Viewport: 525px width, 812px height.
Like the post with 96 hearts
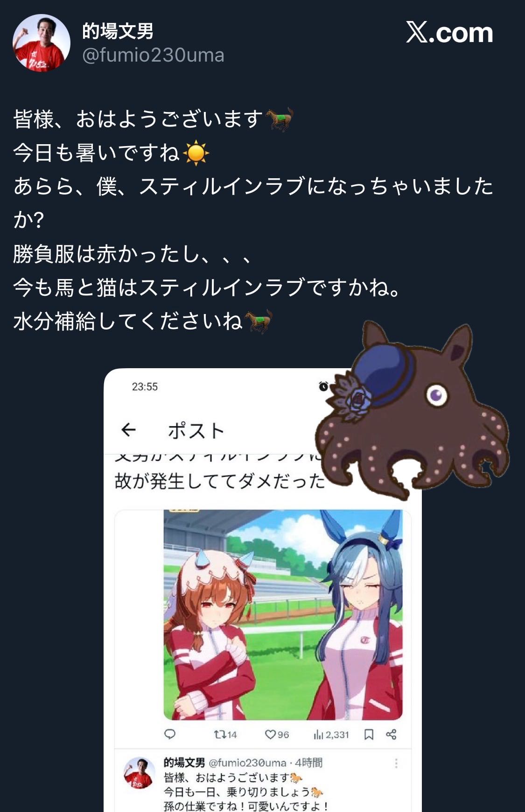click(x=277, y=735)
